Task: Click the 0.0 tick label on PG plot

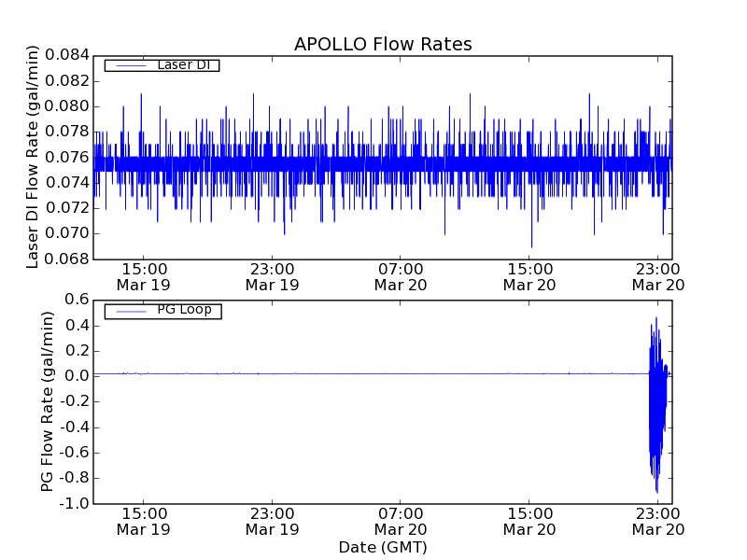Action: [x=78, y=376]
